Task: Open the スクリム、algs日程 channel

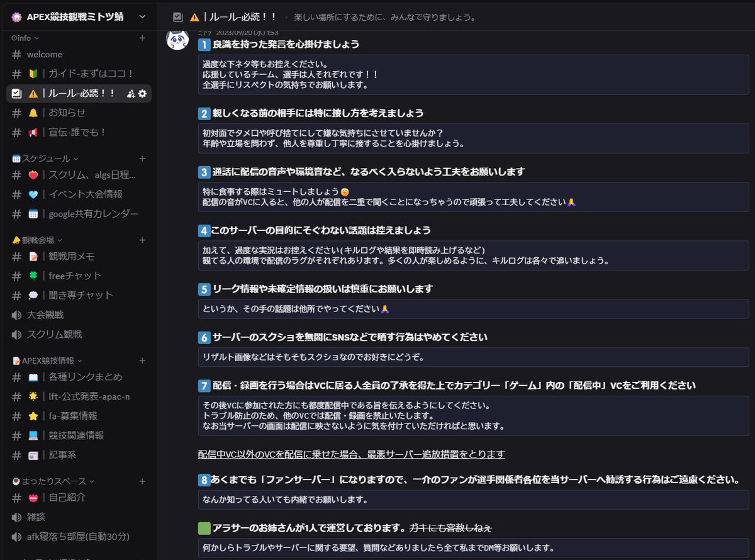Action: (x=79, y=175)
